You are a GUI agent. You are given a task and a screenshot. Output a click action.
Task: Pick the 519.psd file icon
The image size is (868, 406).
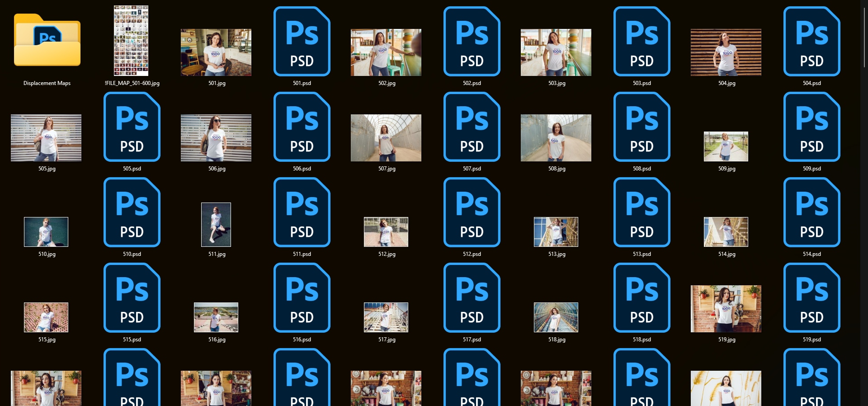(x=811, y=298)
